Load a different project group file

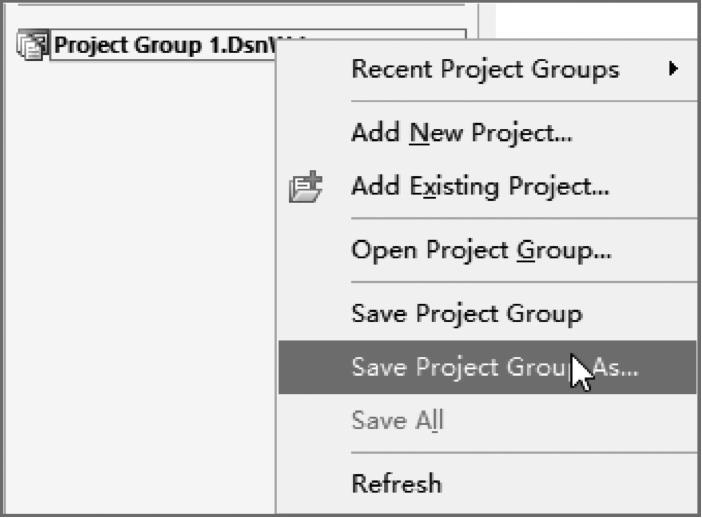pos(481,249)
